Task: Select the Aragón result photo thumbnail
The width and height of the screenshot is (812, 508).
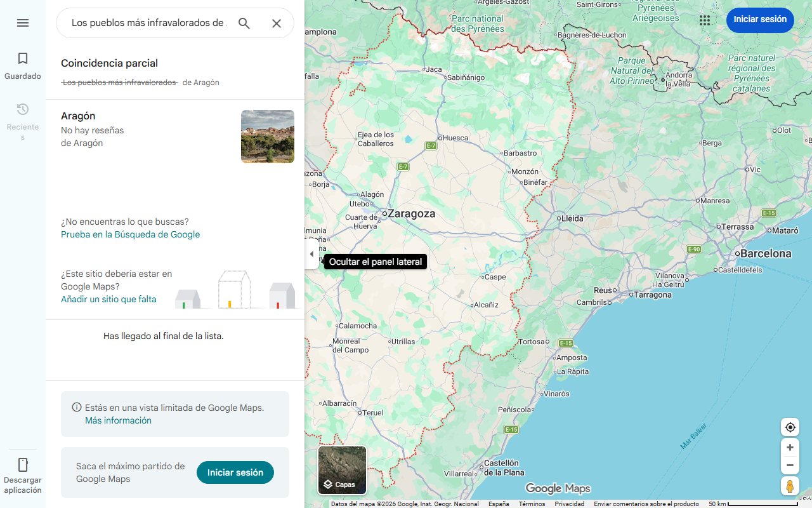Action: (267, 136)
